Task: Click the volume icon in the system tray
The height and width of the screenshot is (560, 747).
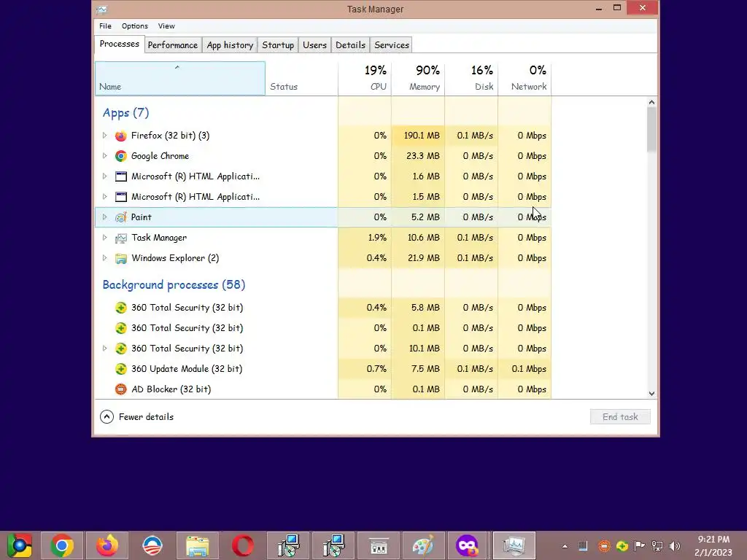Action: [x=675, y=546]
